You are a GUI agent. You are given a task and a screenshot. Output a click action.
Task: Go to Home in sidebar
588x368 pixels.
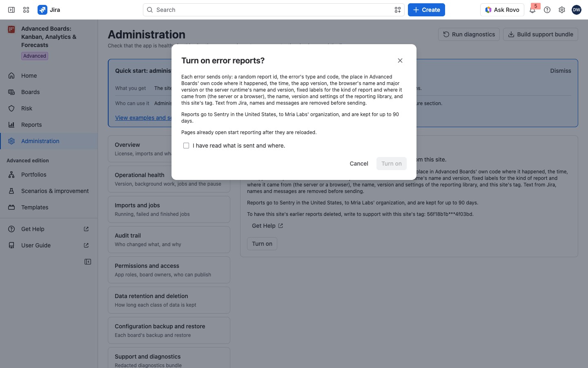click(49, 76)
